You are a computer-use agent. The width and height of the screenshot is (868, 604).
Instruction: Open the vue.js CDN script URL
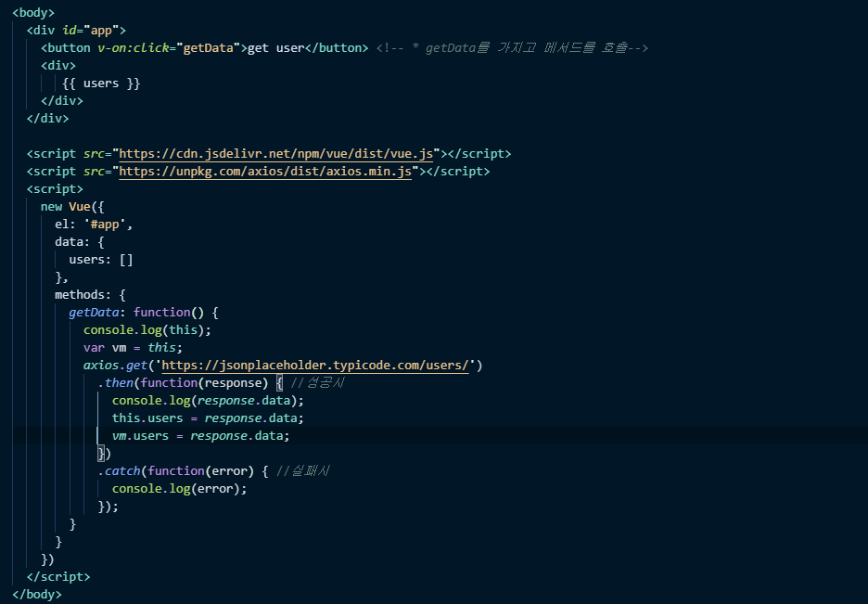tap(275, 154)
